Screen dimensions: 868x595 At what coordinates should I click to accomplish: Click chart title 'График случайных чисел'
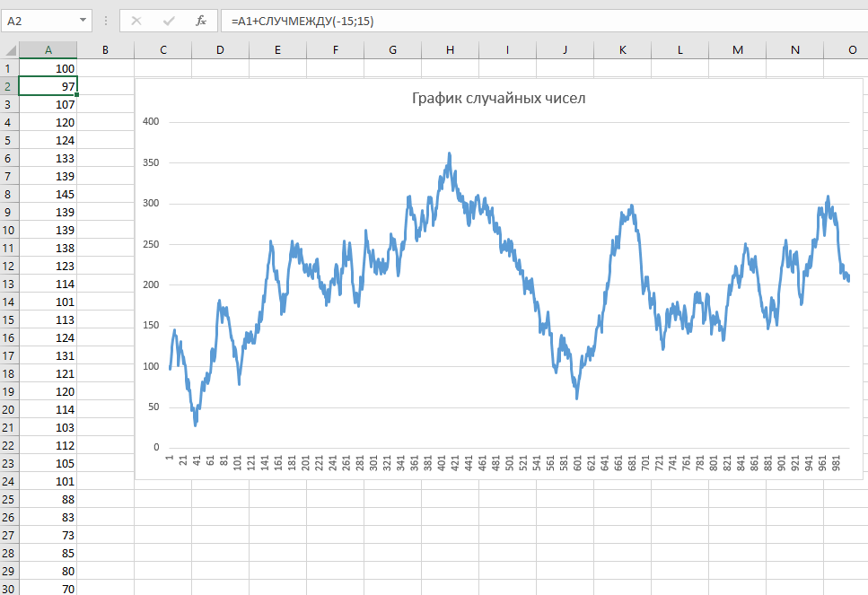(498, 99)
